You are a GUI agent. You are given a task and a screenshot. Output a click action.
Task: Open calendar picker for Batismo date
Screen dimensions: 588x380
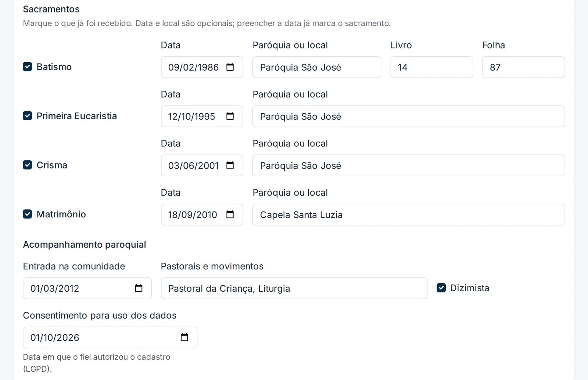(x=230, y=67)
